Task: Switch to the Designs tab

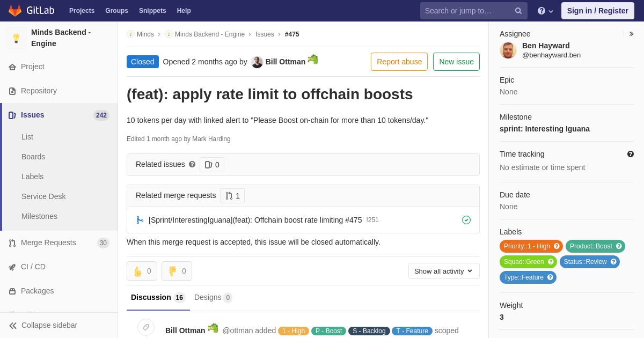Action: [x=213, y=298]
